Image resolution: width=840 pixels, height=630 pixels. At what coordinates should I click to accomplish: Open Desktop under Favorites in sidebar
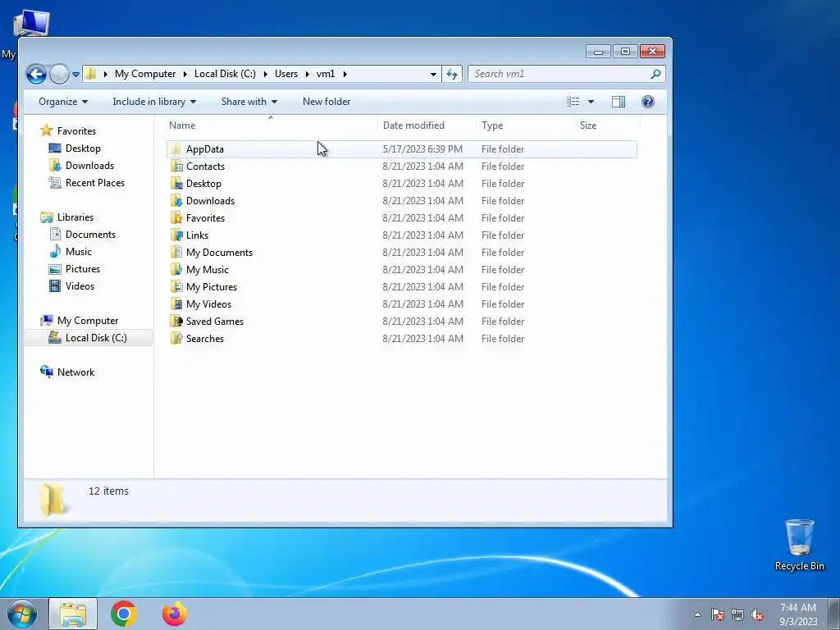click(75, 148)
